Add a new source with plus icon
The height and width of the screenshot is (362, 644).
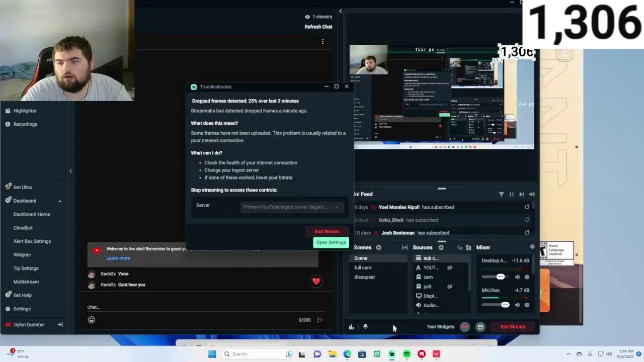click(x=441, y=247)
